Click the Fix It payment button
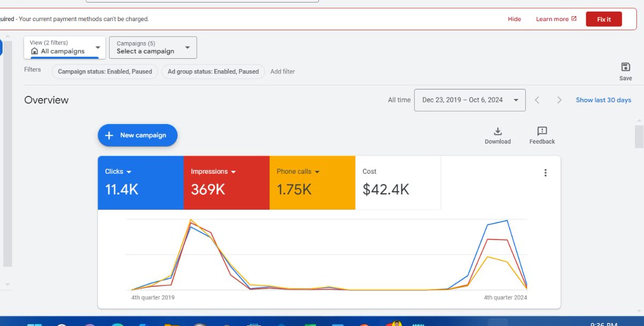The image size is (644, 326). tap(604, 19)
